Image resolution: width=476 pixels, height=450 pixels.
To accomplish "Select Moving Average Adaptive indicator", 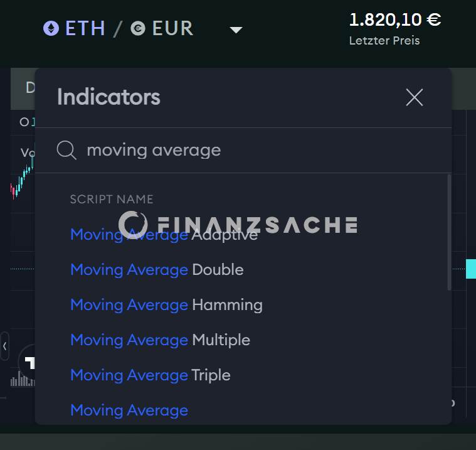I will 164,235.
